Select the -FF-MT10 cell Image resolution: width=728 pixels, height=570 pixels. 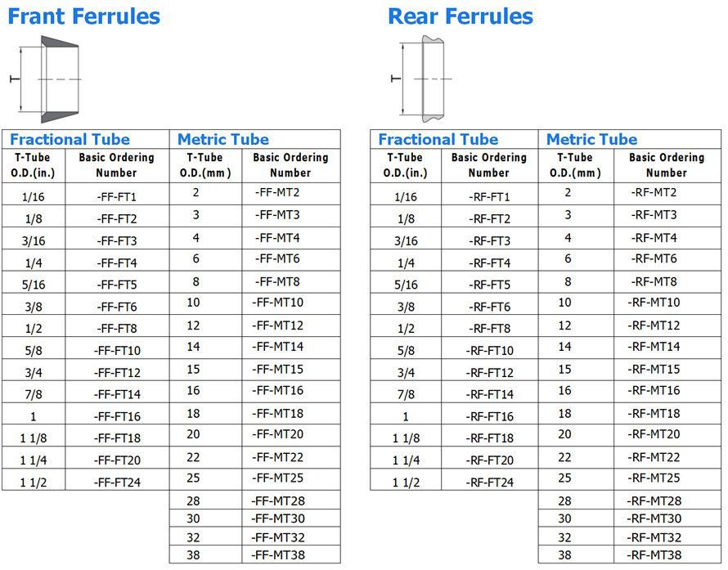coord(278,303)
